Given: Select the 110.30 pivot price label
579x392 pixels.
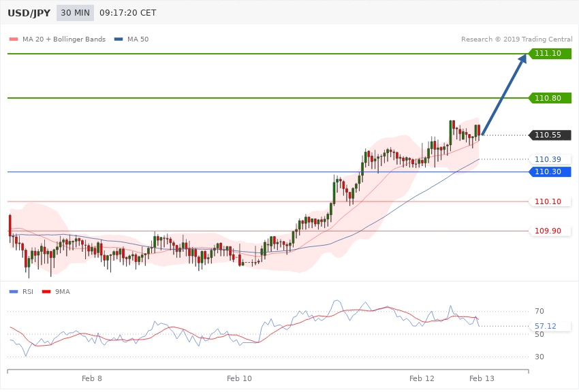Looking at the screenshot, I should click(x=550, y=172).
